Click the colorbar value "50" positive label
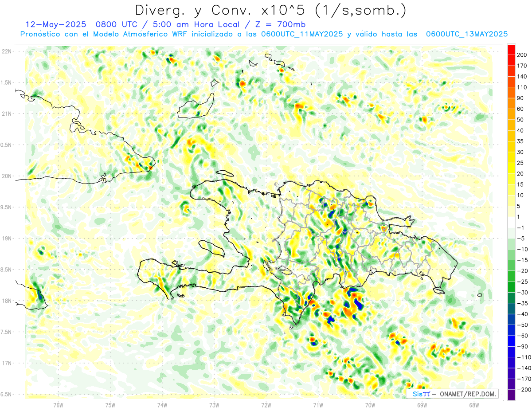 520,120
